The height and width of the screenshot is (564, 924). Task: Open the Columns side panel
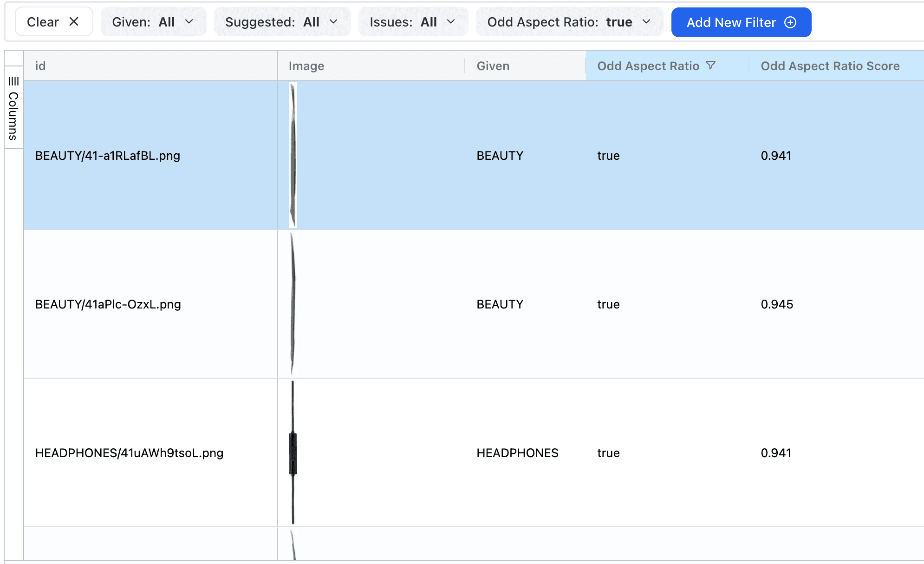click(x=13, y=108)
